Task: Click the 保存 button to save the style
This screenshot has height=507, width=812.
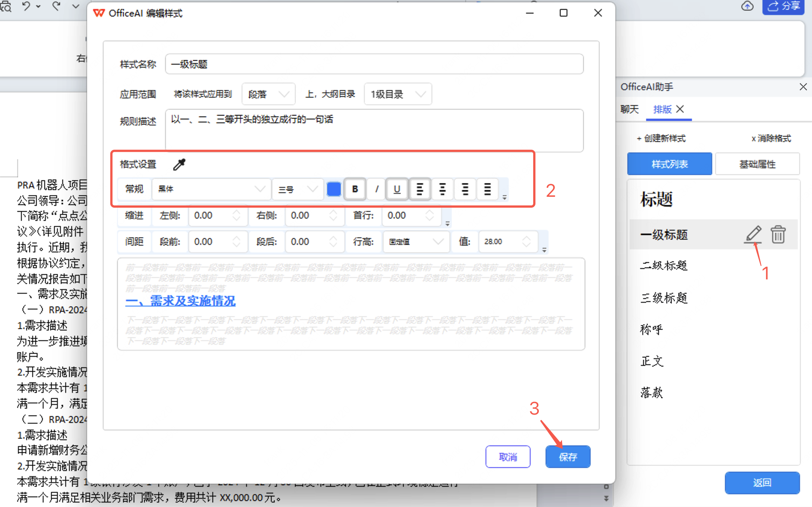Action: 568,457
